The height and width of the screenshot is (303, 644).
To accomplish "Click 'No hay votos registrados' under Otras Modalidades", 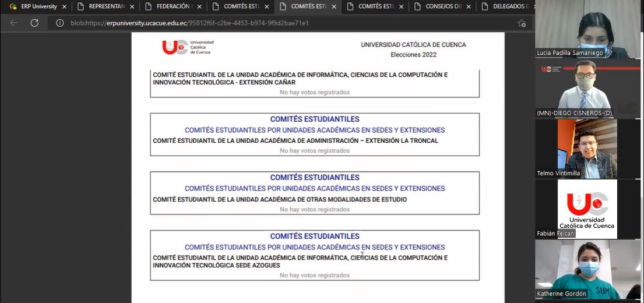I will (315, 209).
